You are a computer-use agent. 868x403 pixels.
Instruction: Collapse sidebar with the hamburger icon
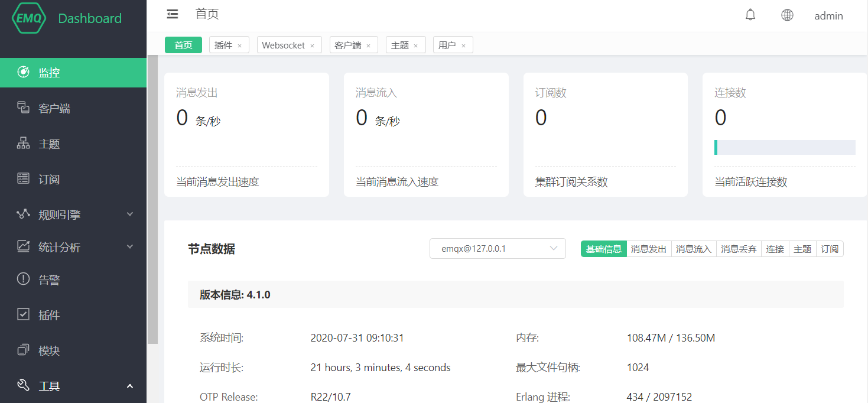173,14
